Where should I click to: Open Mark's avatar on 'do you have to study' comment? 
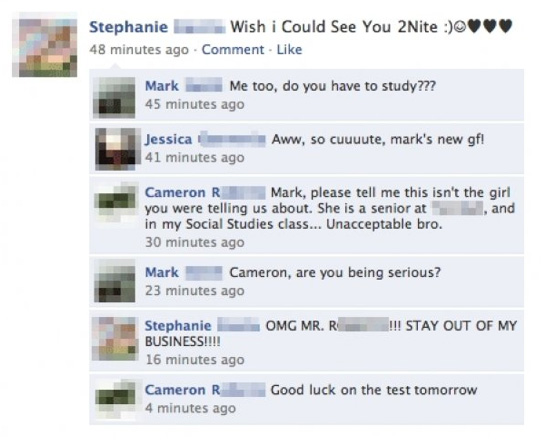point(114,97)
